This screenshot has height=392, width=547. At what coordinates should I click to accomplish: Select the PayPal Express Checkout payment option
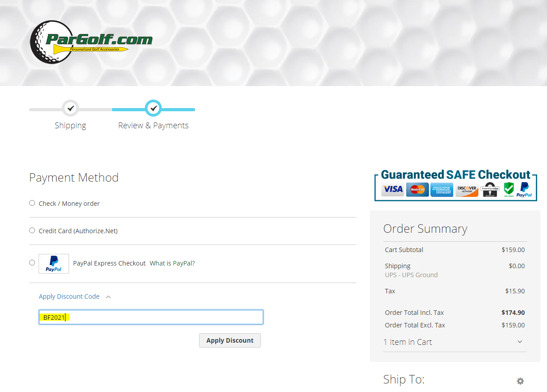pos(32,262)
